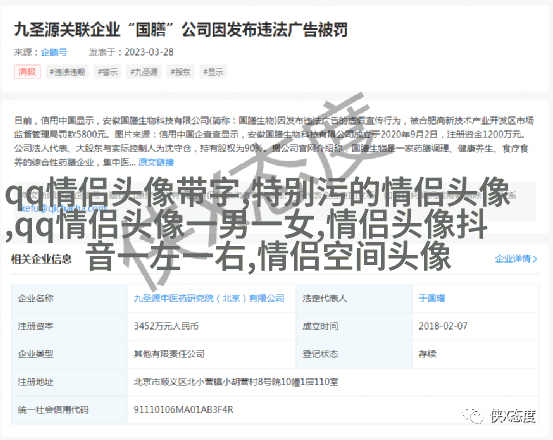553x440 pixels.
Task: Select the 法定代表人 label cell
Action: [x=354, y=298]
